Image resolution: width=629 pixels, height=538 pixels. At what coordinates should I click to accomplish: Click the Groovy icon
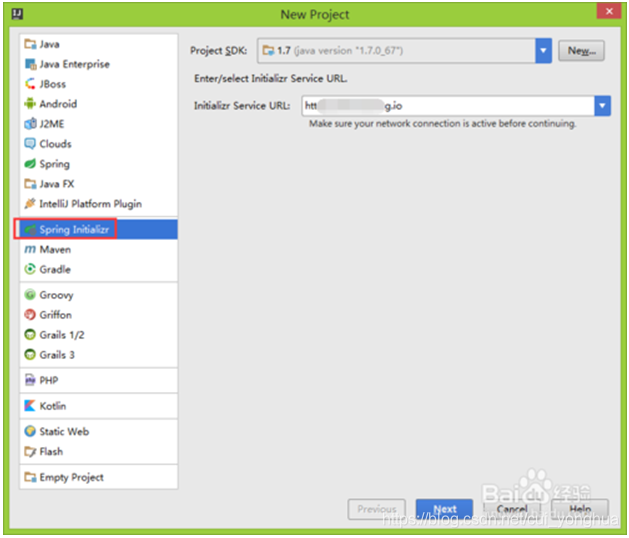point(30,295)
